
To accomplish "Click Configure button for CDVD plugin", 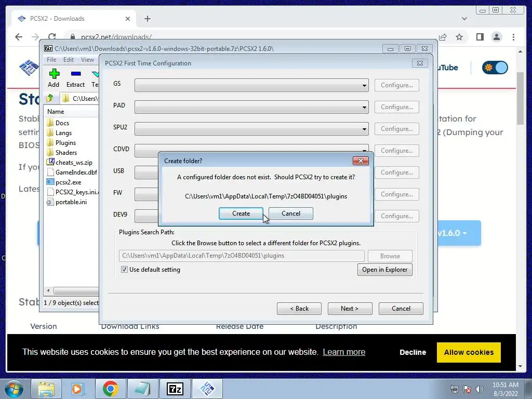I will (x=396, y=151).
